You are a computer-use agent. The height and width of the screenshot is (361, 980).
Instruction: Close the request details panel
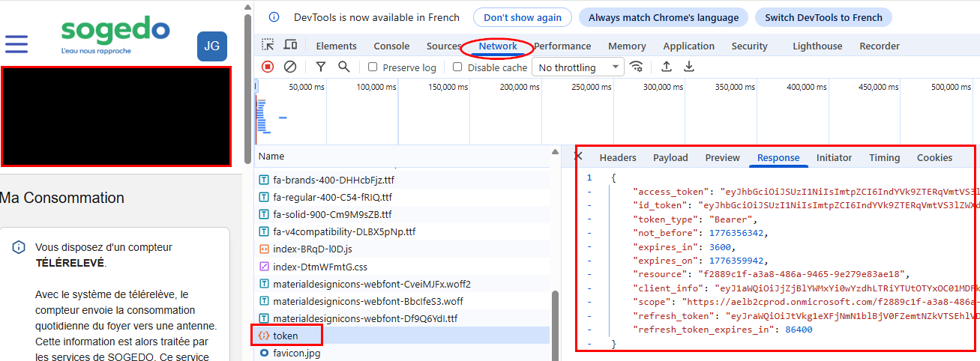pos(578,156)
